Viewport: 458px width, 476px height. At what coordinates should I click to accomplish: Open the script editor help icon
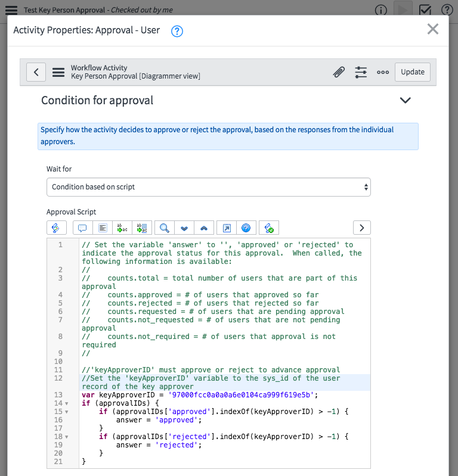coord(246,228)
